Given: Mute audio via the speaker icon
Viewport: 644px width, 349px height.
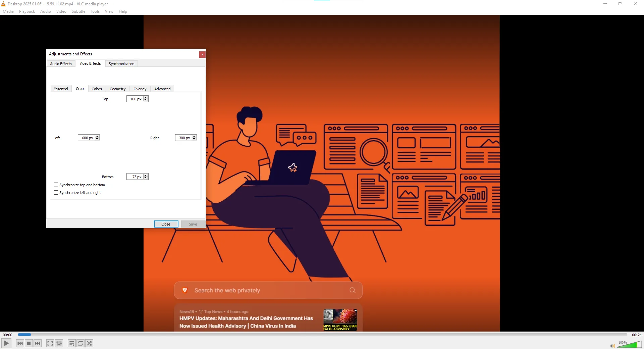Looking at the screenshot, I should pyautogui.click(x=612, y=346).
